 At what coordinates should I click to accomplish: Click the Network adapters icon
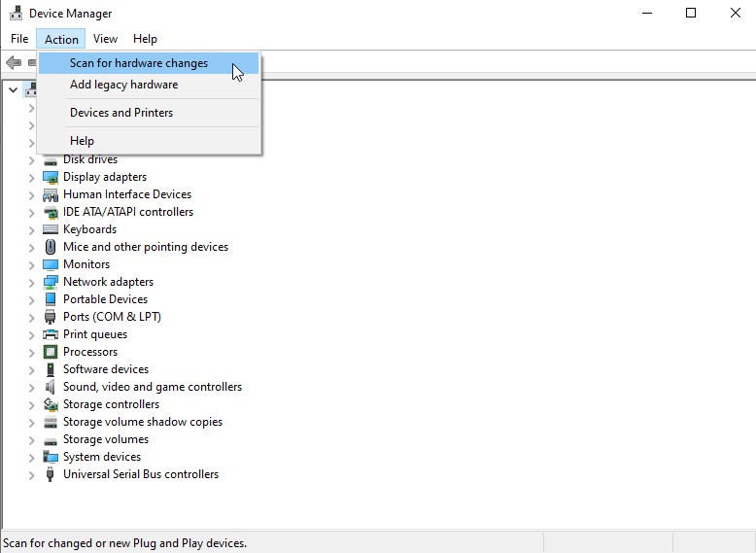tap(51, 282)
